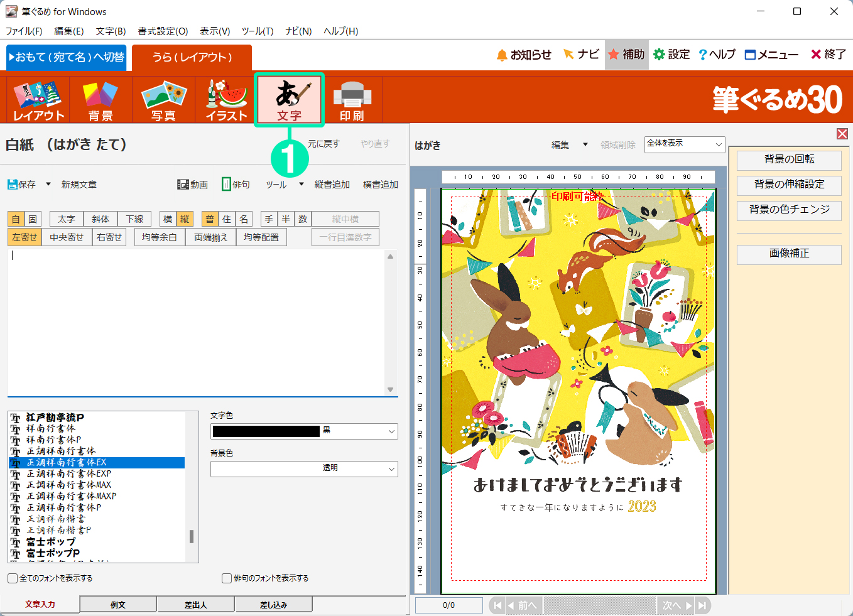Check 俳句のフォントを表示する option
The height and width of the screenshot is (616, 853).
coord(227,578)
